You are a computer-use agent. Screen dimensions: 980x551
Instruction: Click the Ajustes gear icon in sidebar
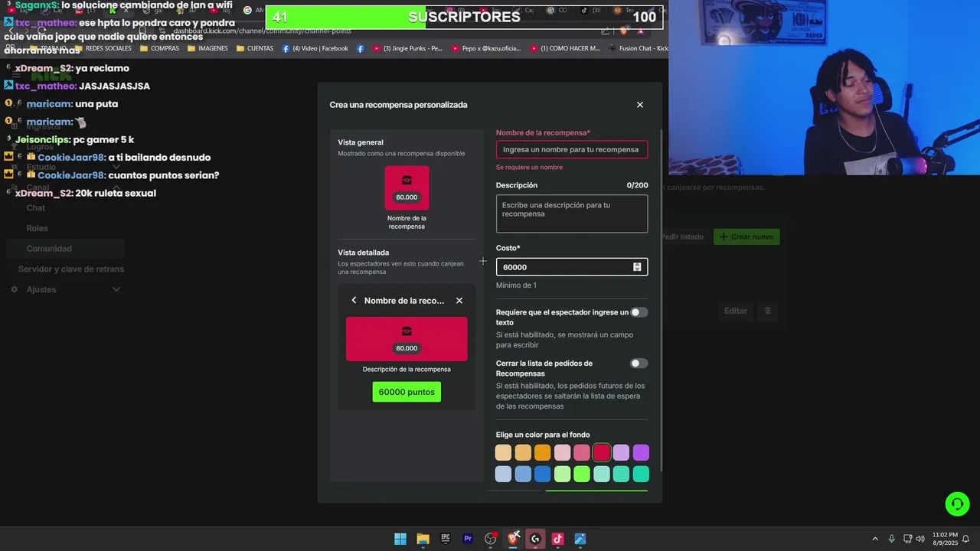[x=14, y=289]
